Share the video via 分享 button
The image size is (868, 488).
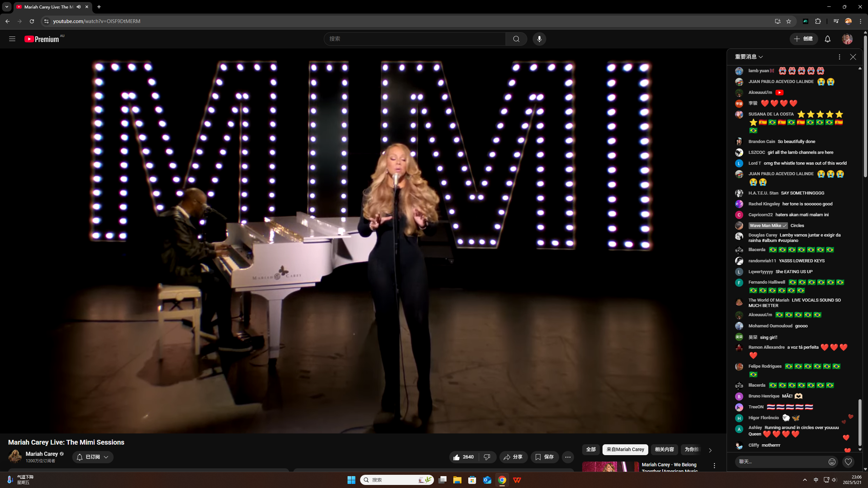[x=513, y=457]
